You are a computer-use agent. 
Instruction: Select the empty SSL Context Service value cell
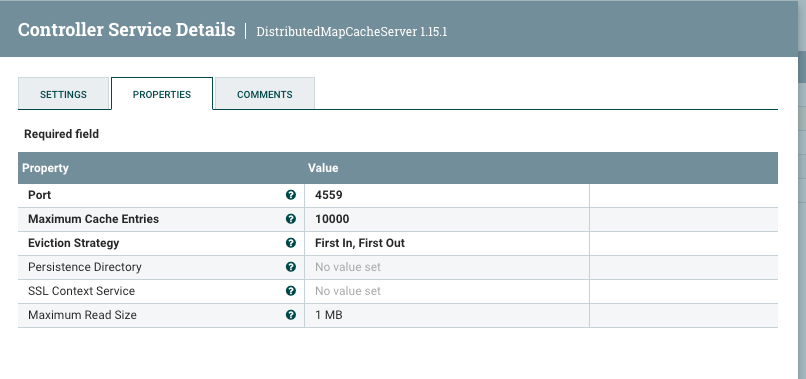[447, 291]
